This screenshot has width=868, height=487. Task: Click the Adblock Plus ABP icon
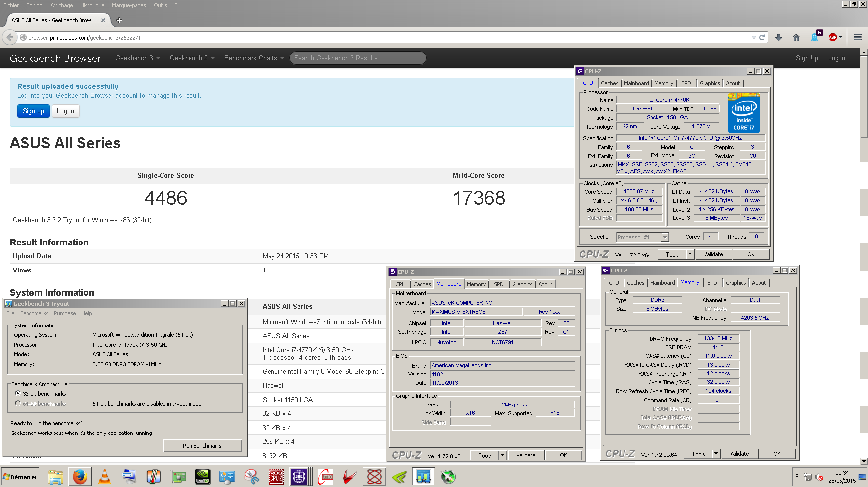click(x=833, y=37)
